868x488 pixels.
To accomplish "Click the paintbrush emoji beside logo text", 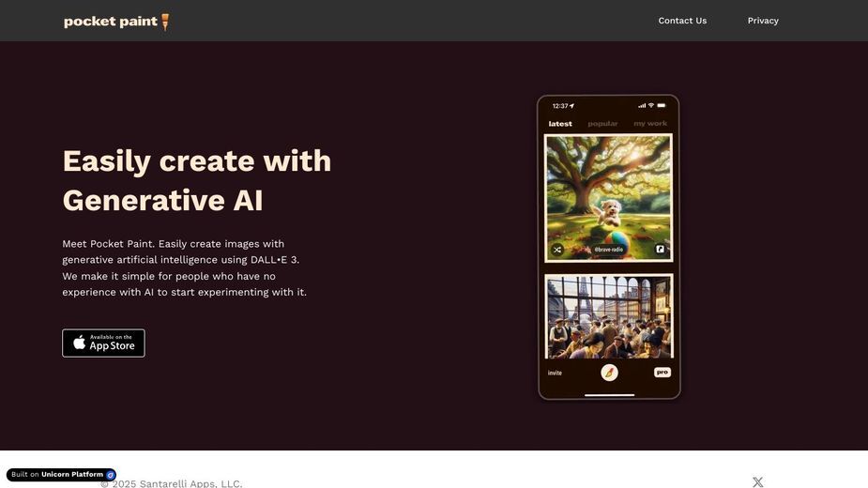I will (165, 22).
